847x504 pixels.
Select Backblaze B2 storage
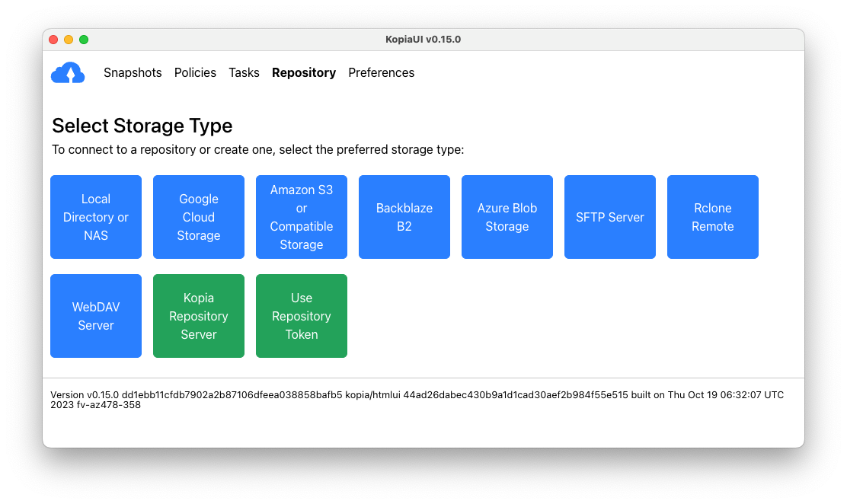[404, 217]
